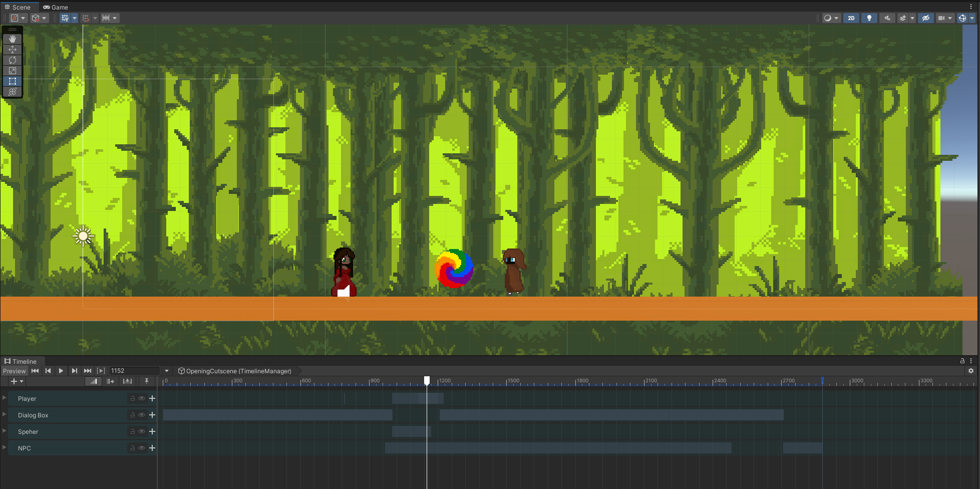Screen dimensions: 980x489
Task: Open timeline settings gear
Action: pos(971,371)
